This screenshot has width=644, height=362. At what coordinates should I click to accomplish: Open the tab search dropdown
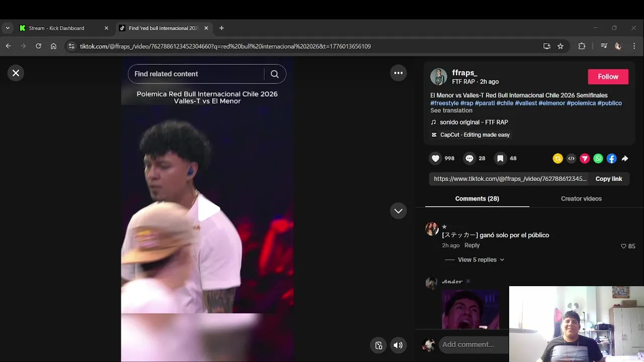[x=7, y=28]
